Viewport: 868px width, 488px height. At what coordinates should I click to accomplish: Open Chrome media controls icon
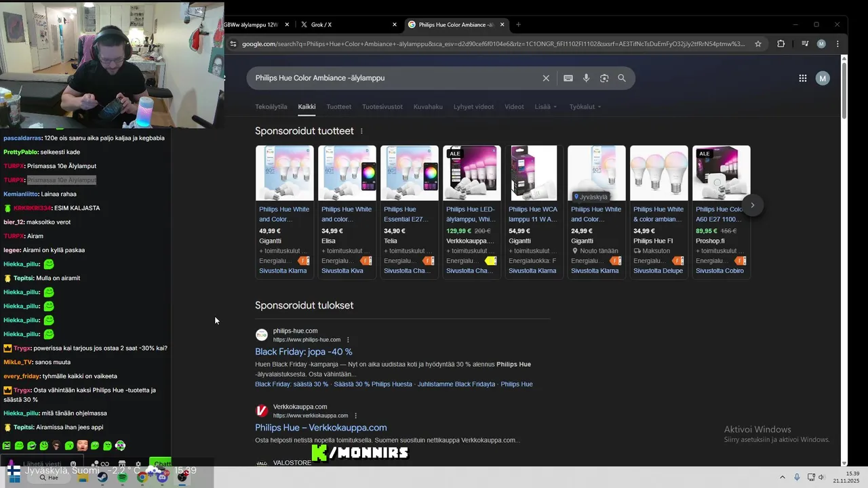click(805, 44)
